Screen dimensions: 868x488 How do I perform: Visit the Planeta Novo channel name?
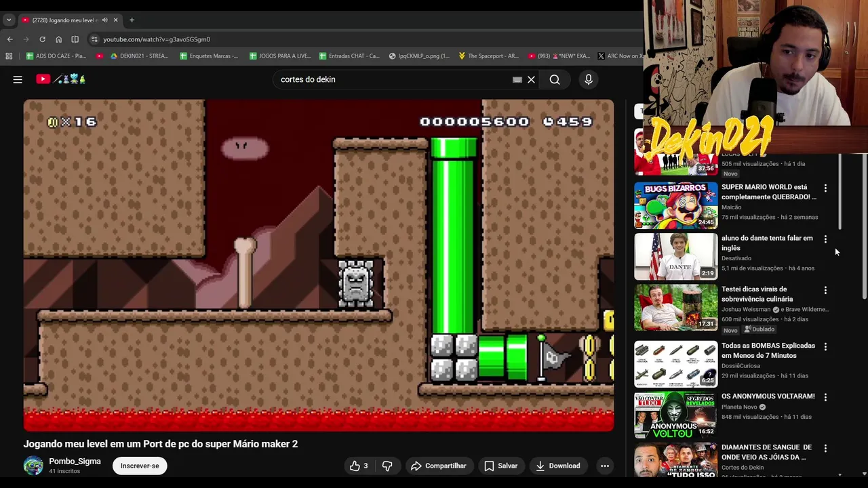[x=739, y=407]
